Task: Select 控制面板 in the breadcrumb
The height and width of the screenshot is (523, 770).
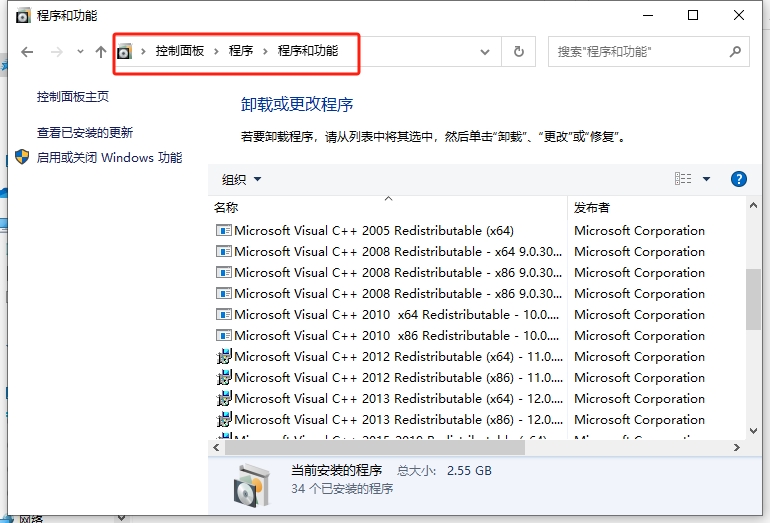Action: coord(180,51)
